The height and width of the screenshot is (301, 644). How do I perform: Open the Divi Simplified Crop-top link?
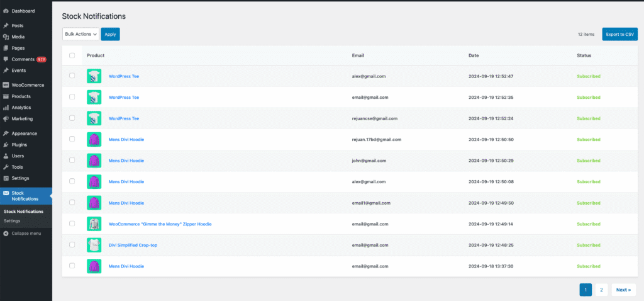133,245
